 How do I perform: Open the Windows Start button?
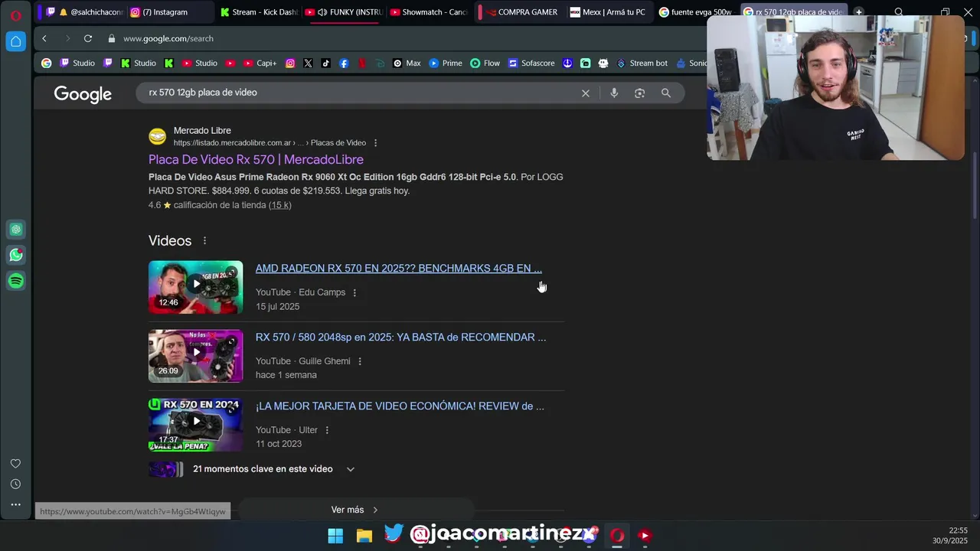click(335, 536)
